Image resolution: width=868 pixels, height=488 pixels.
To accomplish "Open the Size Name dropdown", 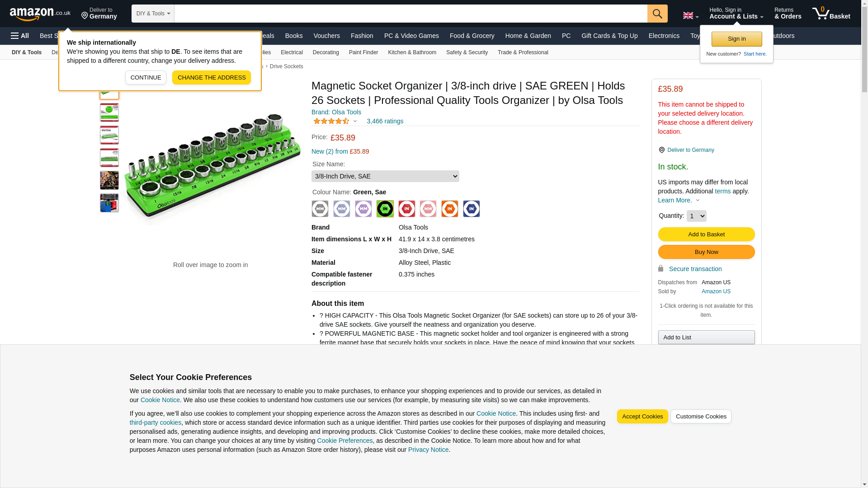I will [385, 176].
